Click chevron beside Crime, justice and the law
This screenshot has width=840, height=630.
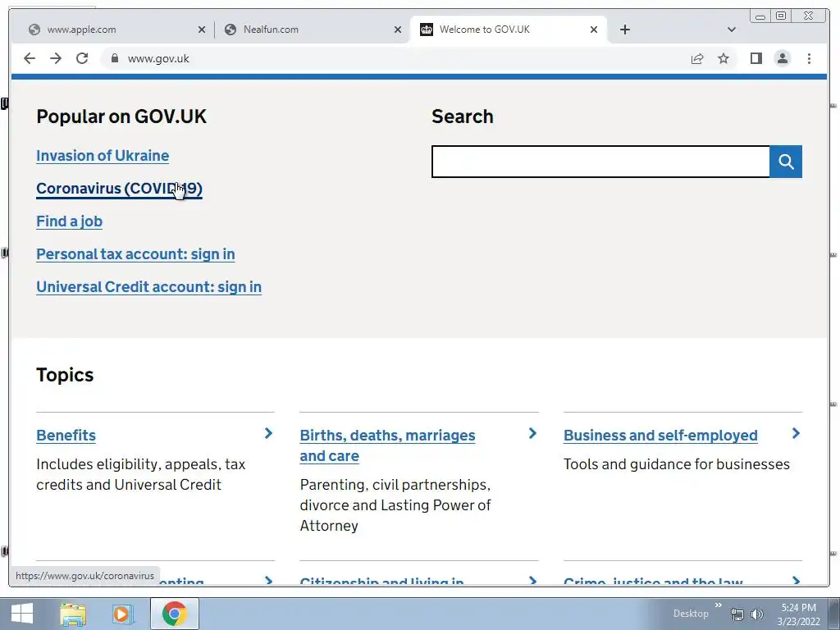796,581
